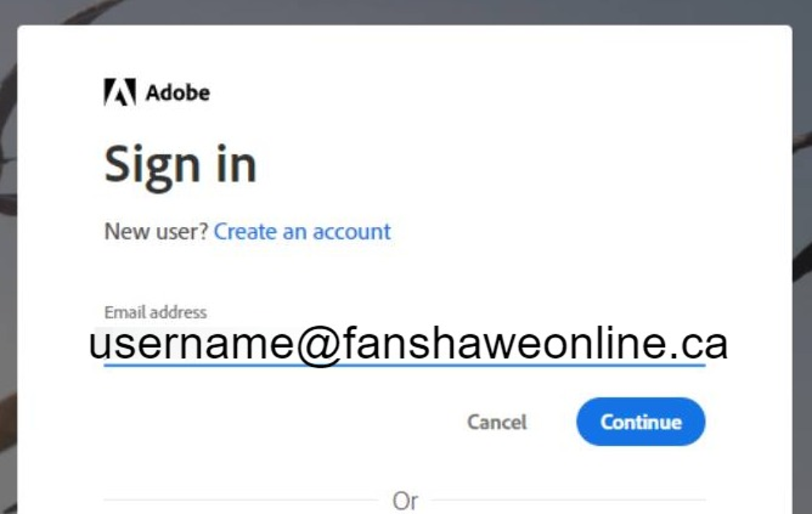Click the blue Continue pill button
This screenshot has height=514, width=812.
tap(640, 421)
